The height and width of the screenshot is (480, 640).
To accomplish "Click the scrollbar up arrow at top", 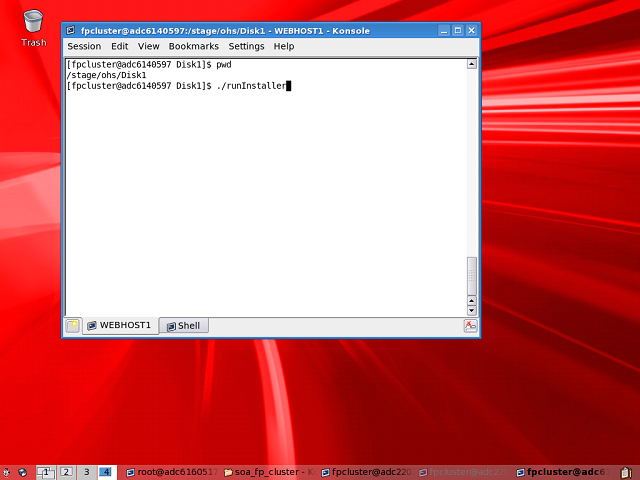I will tap(471, 64).
